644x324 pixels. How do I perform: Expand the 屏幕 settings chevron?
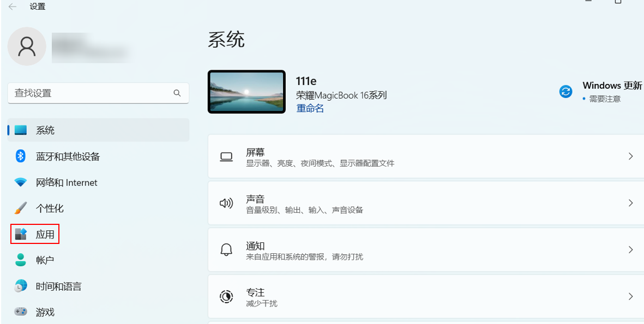tap(630, 156)
